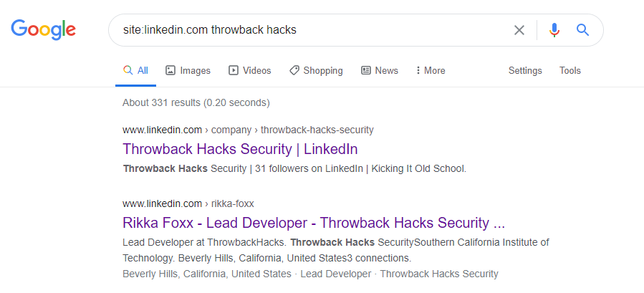Click the rikka-foxx breadcrumb URL

coord(231,203)
